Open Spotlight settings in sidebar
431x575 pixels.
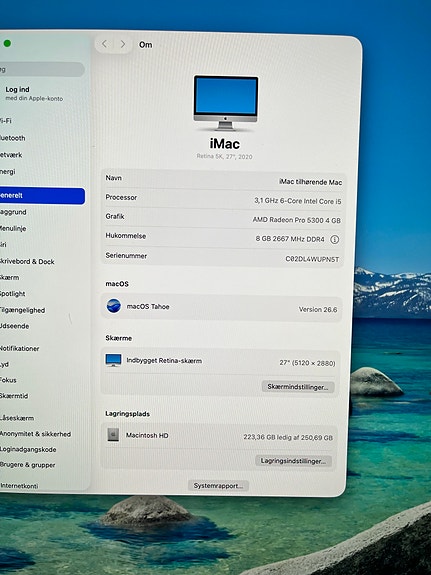coord(13,294)
